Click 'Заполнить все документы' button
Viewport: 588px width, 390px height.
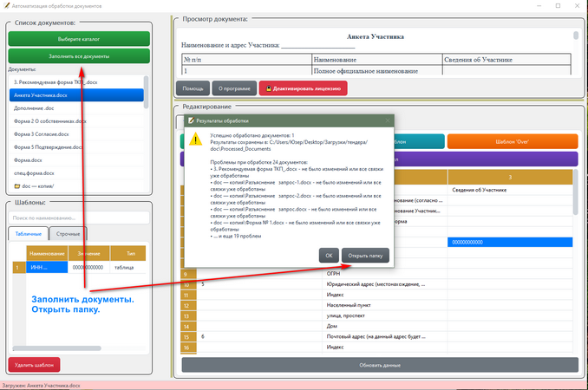[x=79, y=56]
